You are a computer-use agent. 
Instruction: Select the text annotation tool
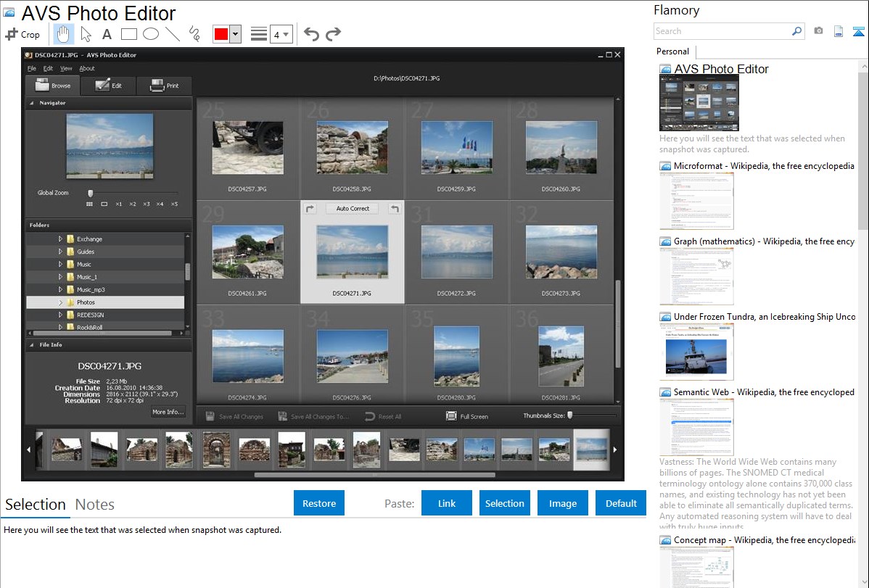107,34
